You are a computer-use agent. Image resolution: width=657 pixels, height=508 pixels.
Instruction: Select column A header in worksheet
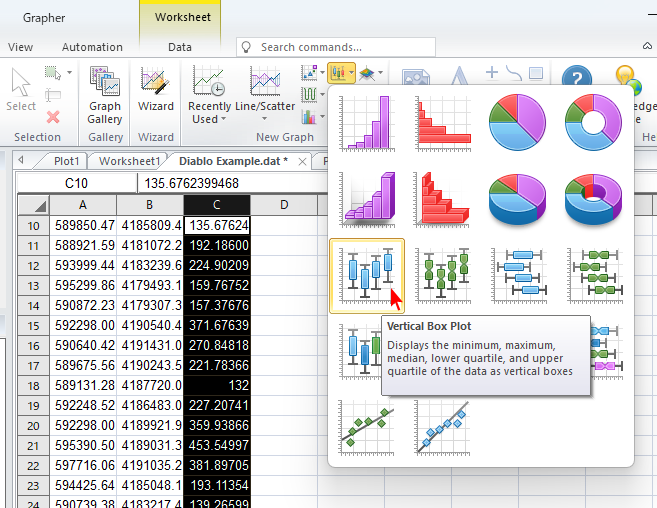[84, 205]
